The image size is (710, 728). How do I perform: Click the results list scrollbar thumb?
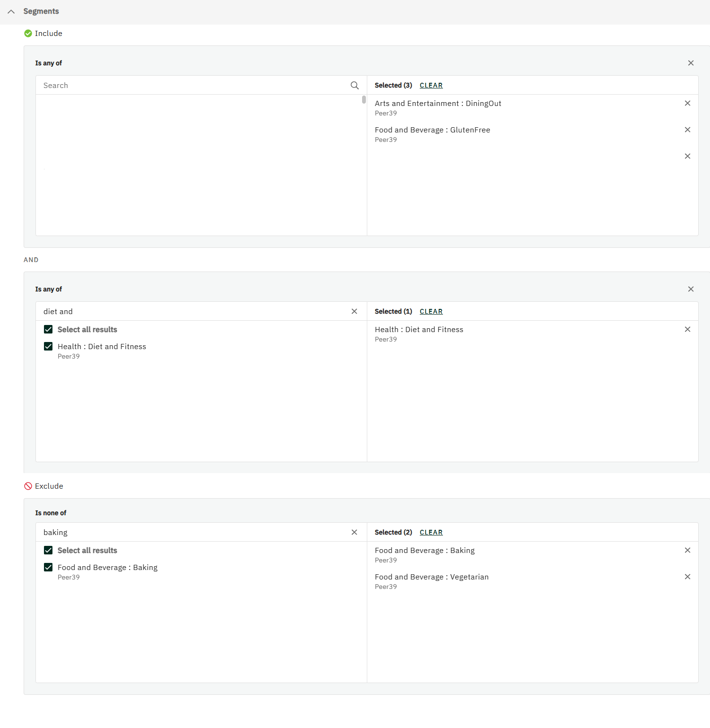pyautogui.click(x=364, y=99)
